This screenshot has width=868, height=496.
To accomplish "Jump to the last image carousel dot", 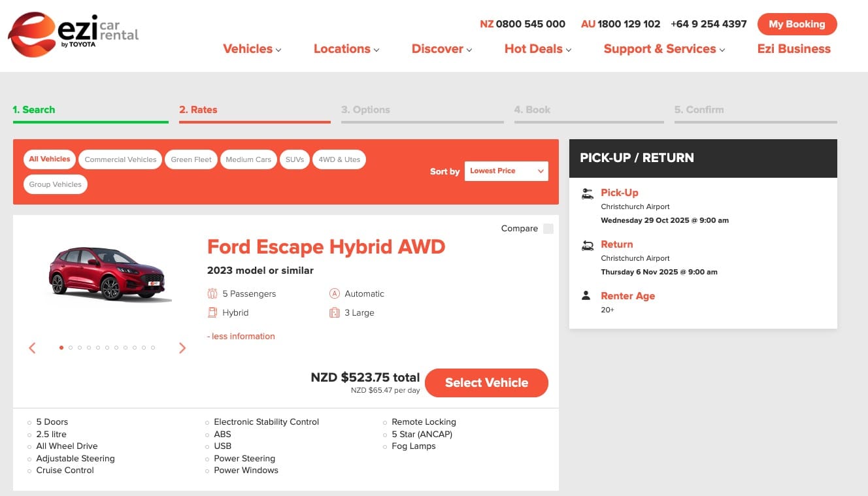I will tap(153, 348).
